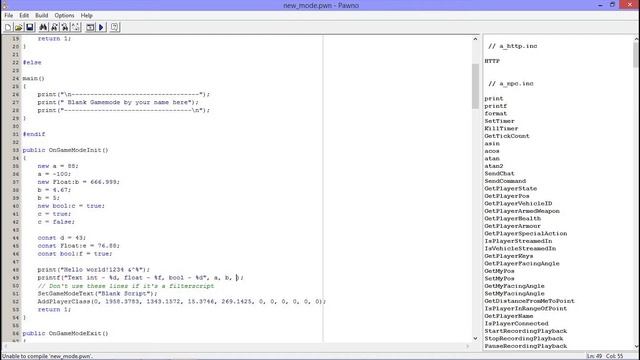The image size is (640, 360).
Task: Click the Compile toolbar icon
Action: point(90,27)
